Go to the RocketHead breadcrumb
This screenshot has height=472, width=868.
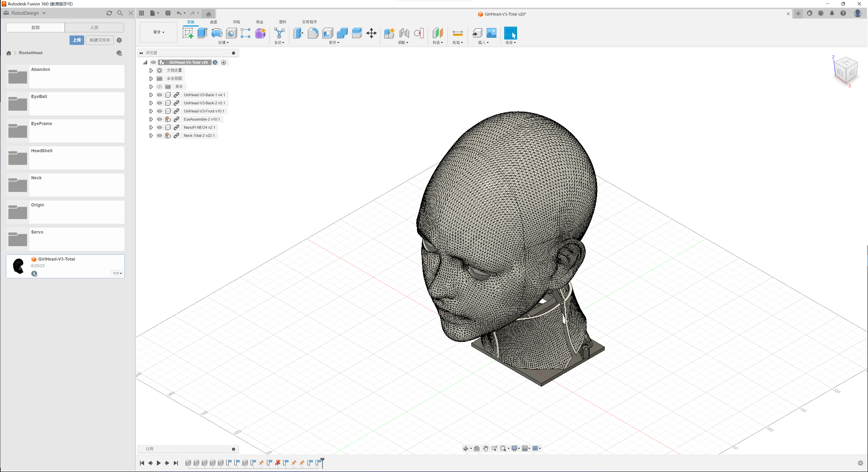pyautogui.click(x=31, y=53)
